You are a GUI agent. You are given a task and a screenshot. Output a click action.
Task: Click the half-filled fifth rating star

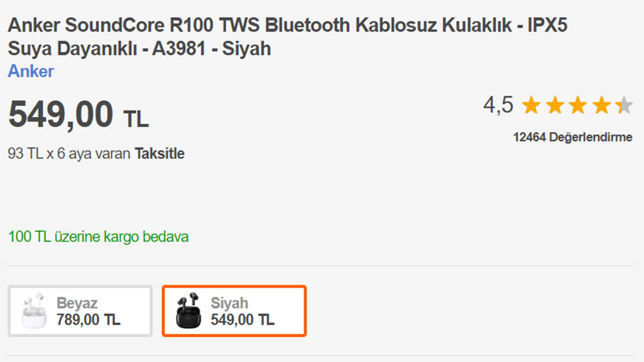point(623,106)
